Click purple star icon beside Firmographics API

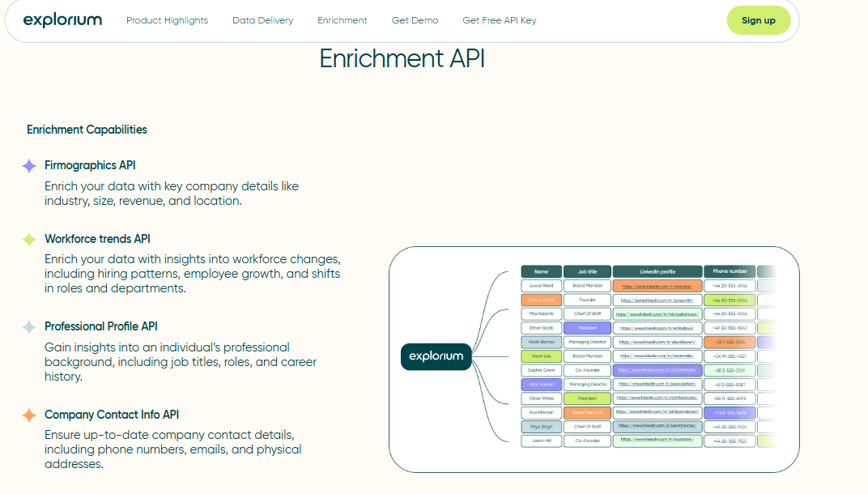29,165
